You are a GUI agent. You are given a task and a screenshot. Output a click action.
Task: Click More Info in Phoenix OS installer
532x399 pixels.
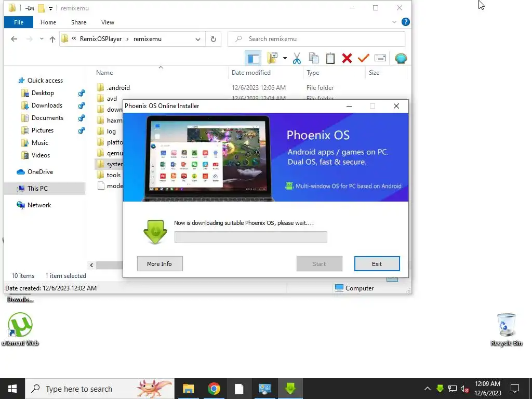pos(160,264)
